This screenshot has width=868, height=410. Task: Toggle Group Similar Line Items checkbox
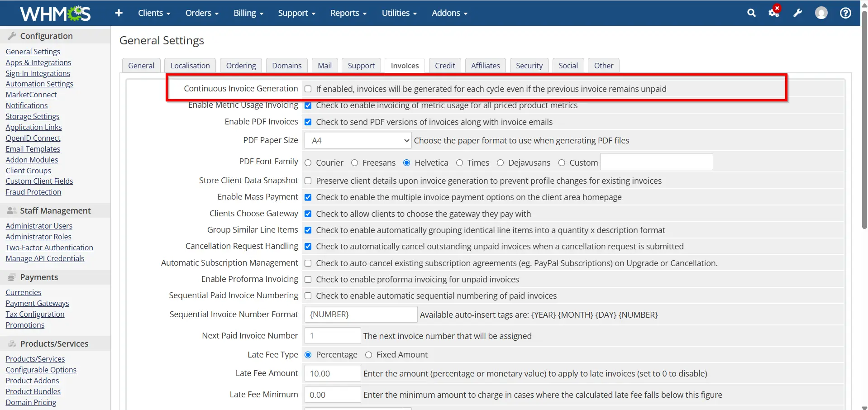click(308, 230)
